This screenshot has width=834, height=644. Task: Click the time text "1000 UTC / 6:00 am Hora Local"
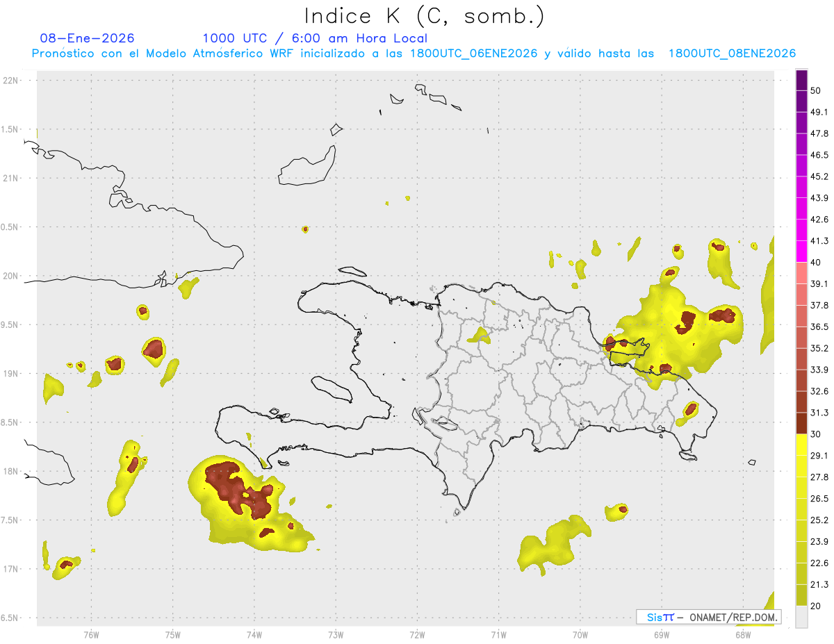(315, 38)
